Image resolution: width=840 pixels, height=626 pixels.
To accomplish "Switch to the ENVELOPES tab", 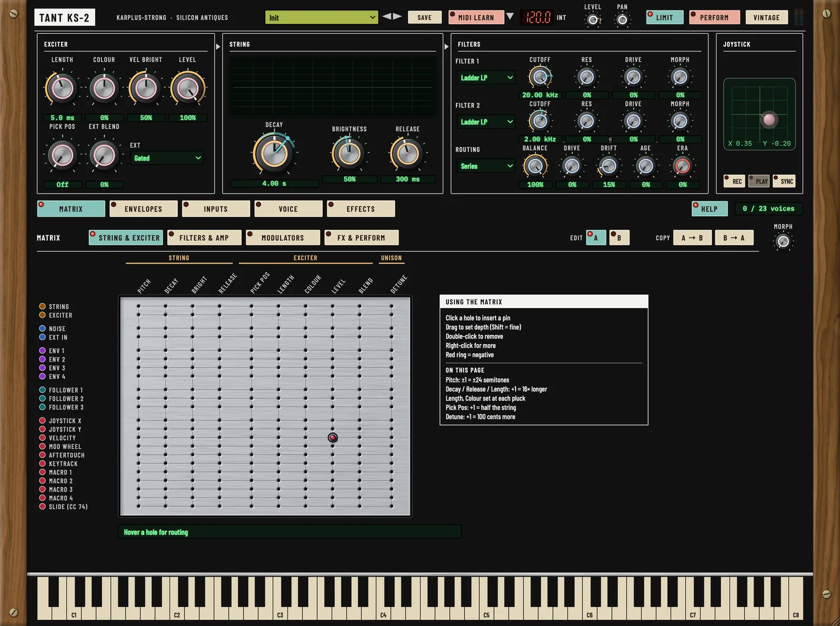I will (x=143, y=209).
